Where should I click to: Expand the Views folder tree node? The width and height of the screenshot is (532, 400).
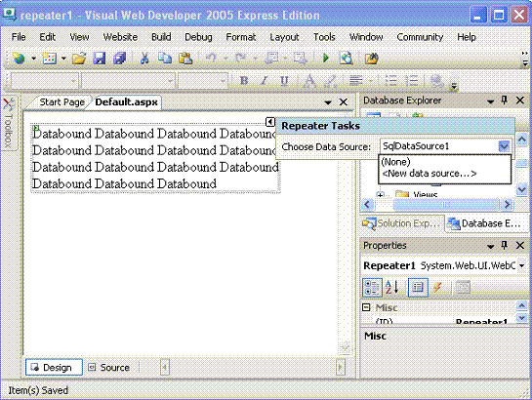click(380, 194)
